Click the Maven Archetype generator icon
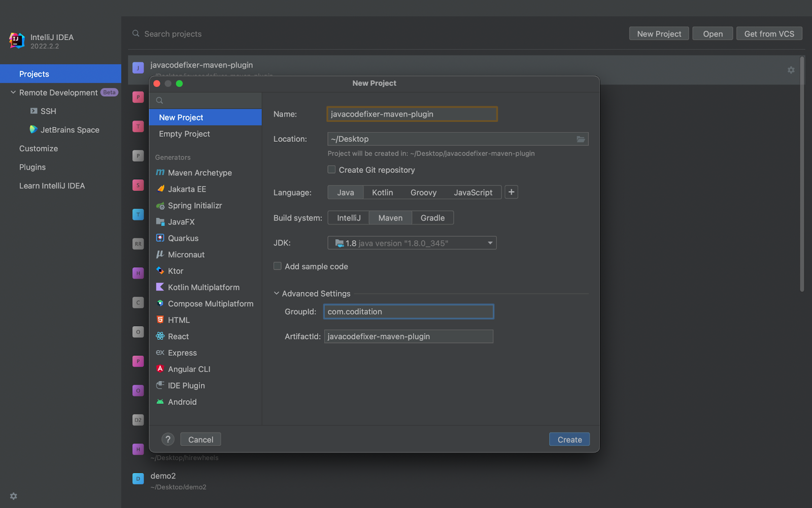 [x=160, y=173]
